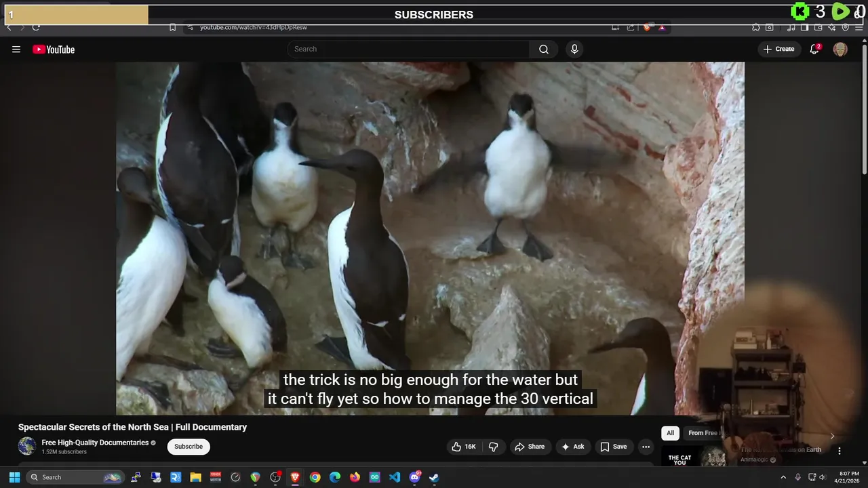Open Visual Studio Code from taskbar

(x=395, y=477)
